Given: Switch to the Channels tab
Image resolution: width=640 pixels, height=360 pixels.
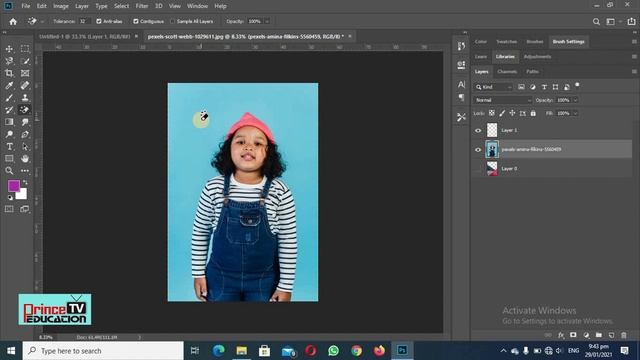Looking at the screenshot, I should pyautogui.click(x=507, y=71).
